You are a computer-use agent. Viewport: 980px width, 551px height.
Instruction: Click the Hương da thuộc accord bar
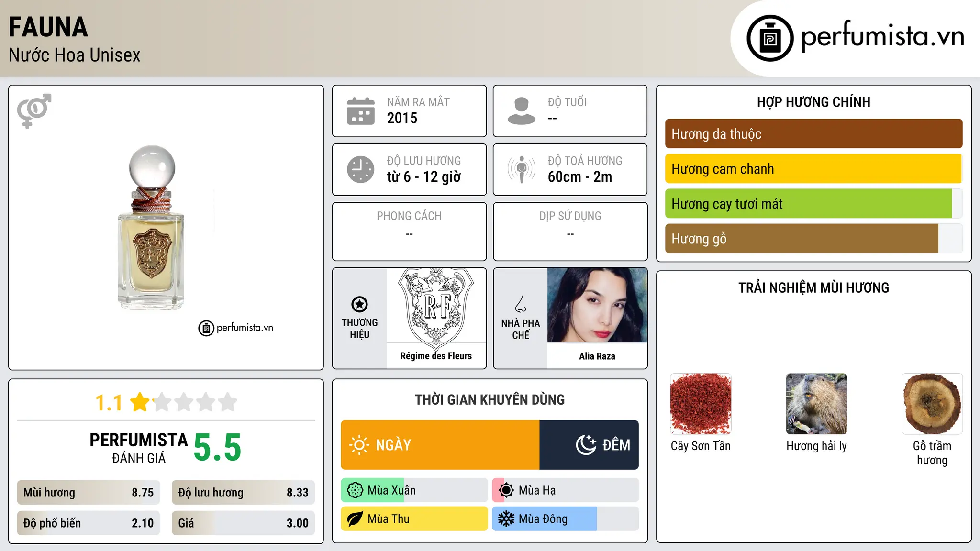813,134
